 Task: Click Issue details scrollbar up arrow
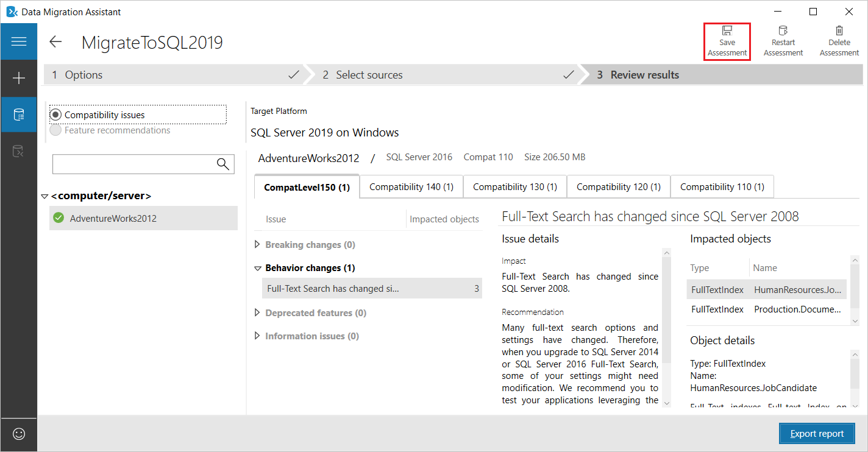click(x=666, y=253)
